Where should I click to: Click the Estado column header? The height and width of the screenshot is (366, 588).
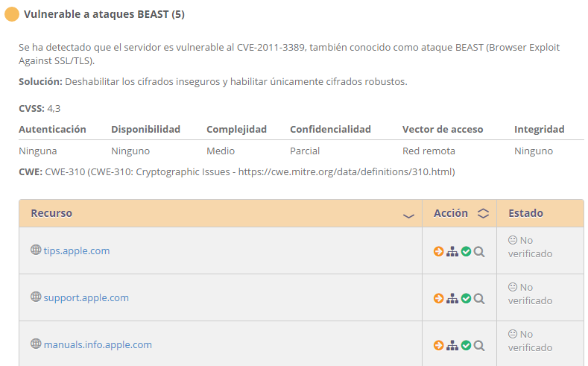tap(525, 213)
